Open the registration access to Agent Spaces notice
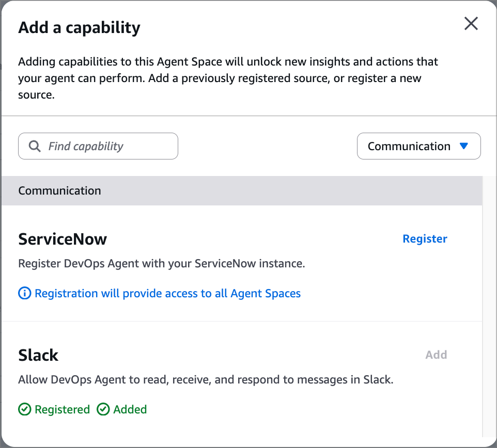This screenshot has width=497, height=448. coord(167,294)
